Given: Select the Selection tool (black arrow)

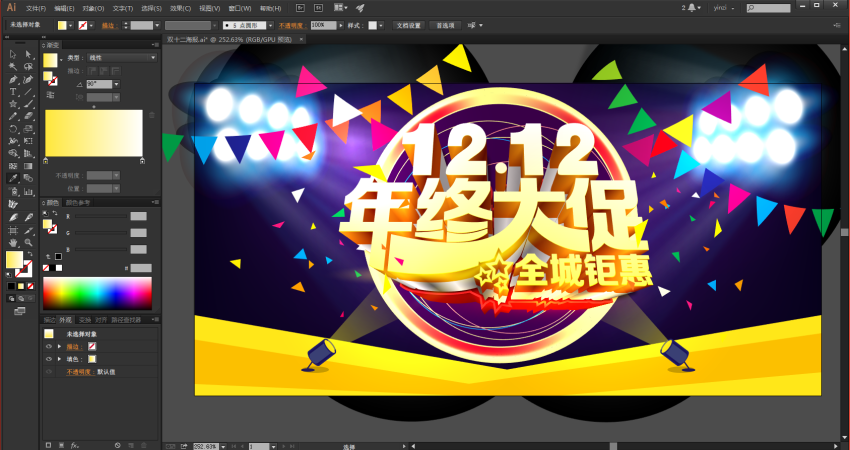Looking at the screenshot, I should [13, 54].
